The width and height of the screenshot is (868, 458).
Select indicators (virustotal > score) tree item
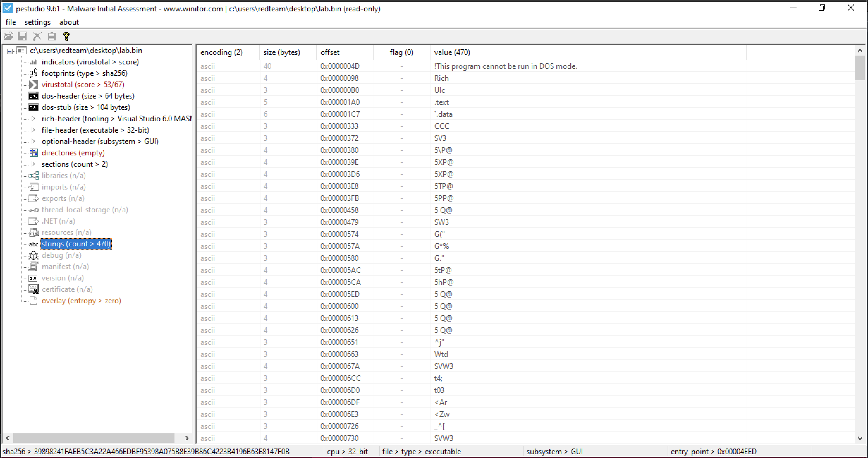point(90,62)
